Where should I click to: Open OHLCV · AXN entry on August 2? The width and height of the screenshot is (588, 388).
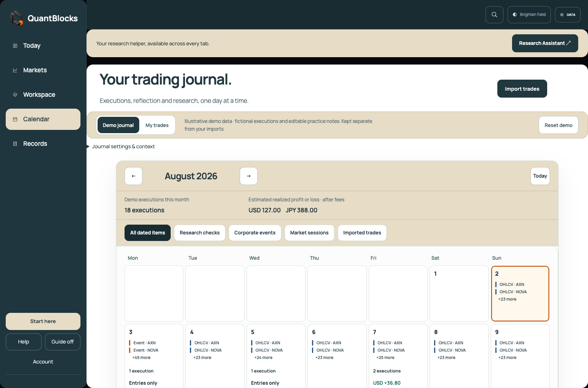click(511, 285)
